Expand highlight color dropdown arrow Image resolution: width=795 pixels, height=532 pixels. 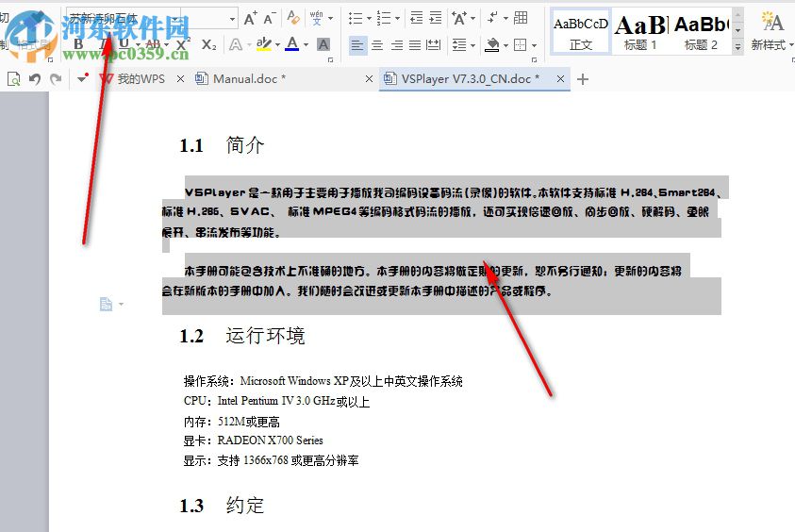coord(277,45)
